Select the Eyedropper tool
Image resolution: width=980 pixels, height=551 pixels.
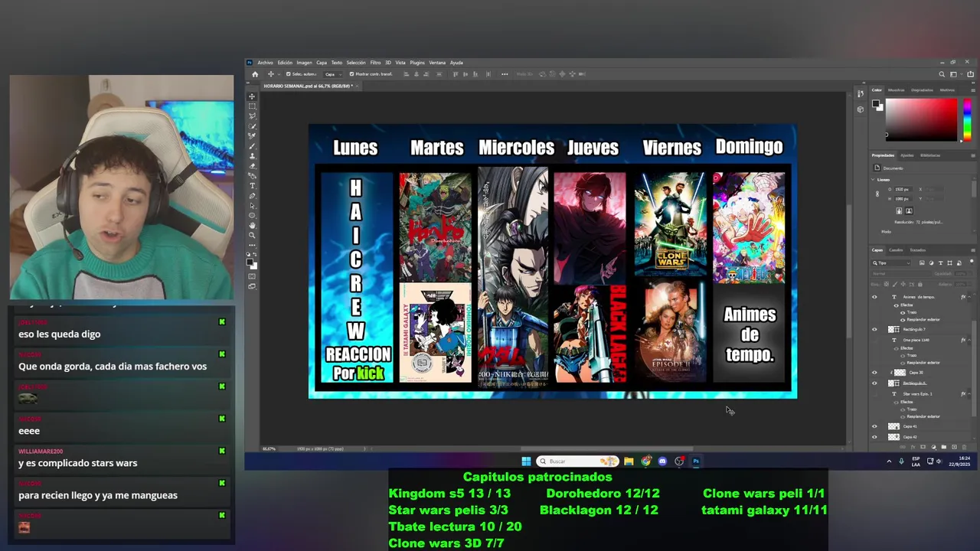(x=252, y=135)
